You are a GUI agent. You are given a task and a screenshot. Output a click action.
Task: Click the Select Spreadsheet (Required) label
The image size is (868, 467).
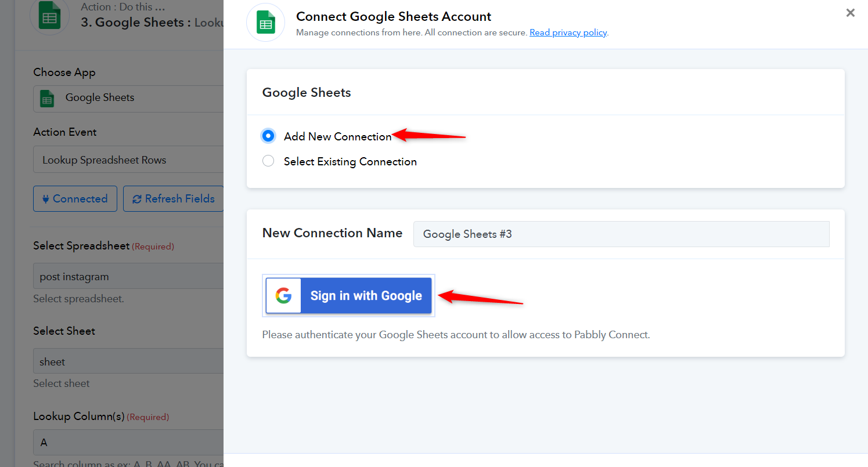click(x=103, y=246)
